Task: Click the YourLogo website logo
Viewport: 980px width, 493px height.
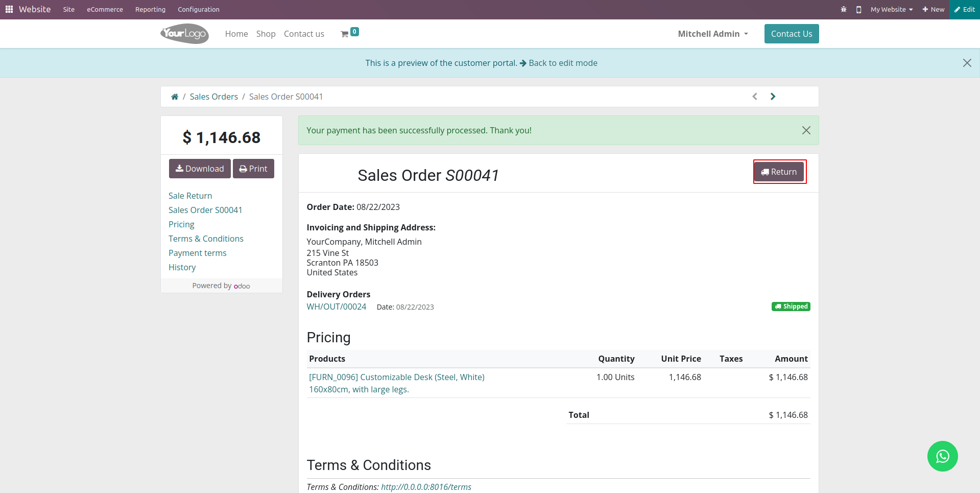Action: click(184, 34)
